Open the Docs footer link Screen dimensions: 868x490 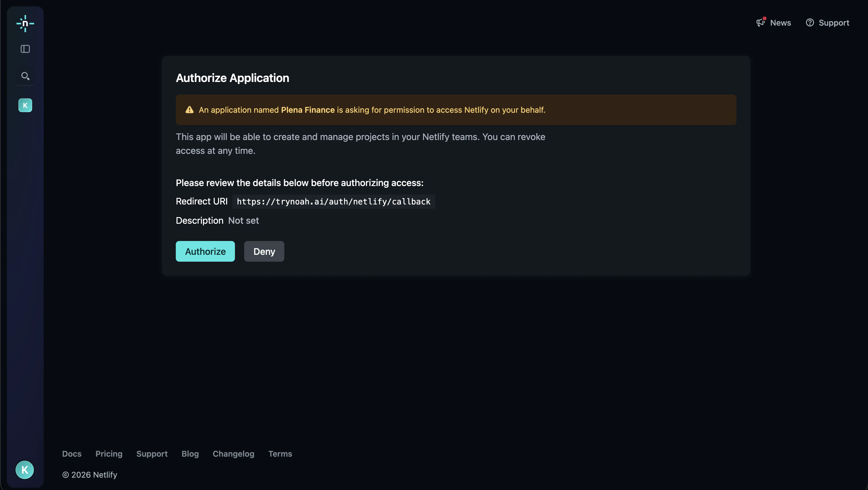[x=72, y=453]
